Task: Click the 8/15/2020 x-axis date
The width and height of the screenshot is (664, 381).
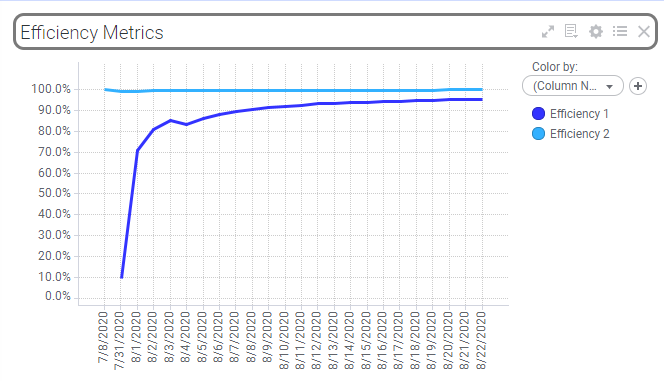Action: (x=366, y=341)
